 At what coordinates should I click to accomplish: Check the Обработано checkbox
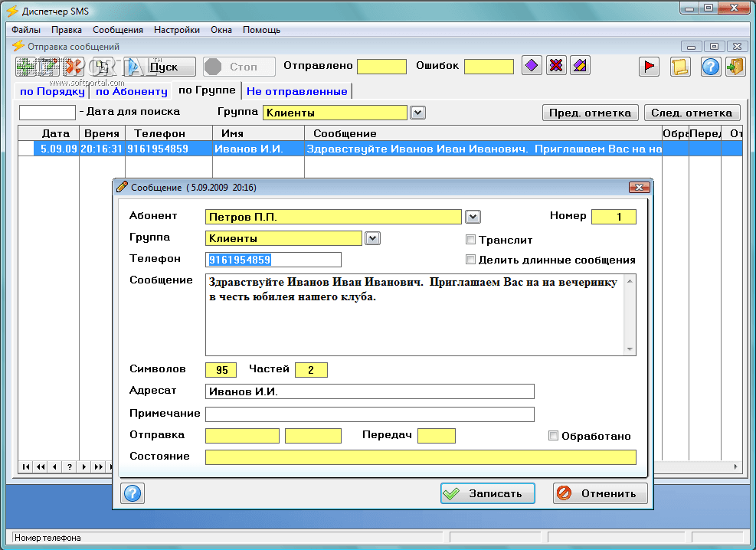coord(553,436)
